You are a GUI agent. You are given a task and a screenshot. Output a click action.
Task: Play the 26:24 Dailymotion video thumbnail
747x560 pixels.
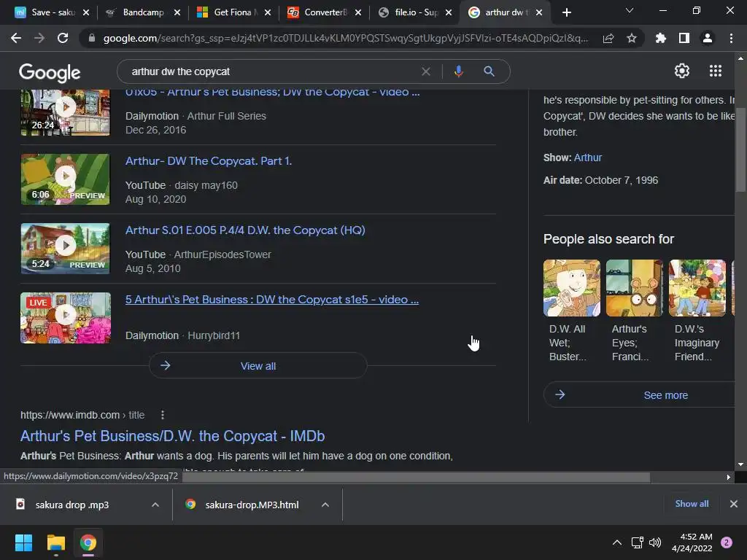(65, 112)
